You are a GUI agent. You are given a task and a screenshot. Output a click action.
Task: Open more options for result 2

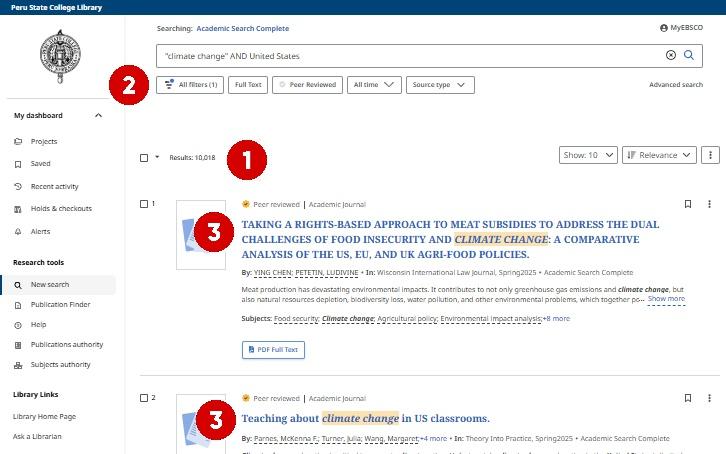pos(709,398)
